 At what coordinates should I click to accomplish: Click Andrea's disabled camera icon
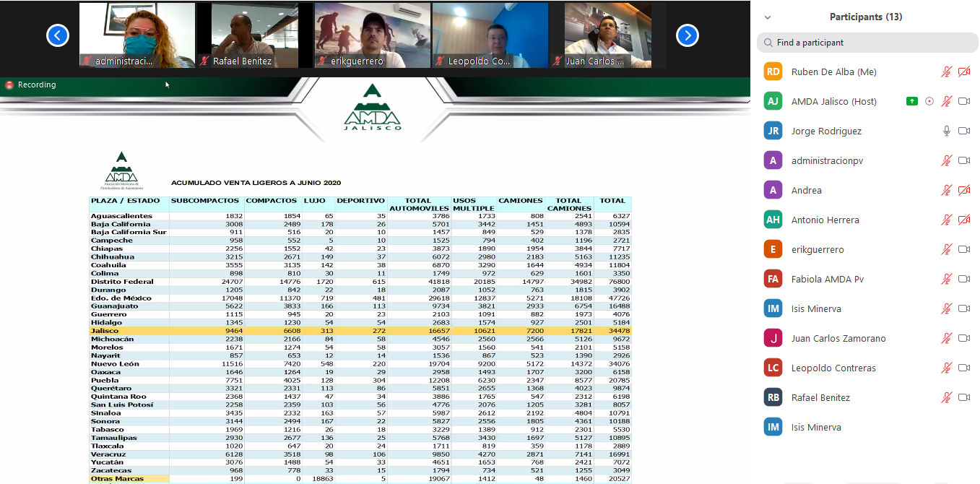[963, 190]
